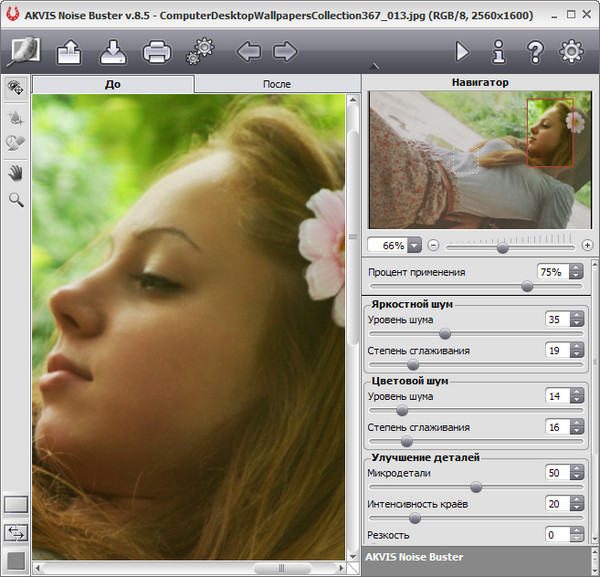This screenshot has width=600, height=577.
Task: Select the Hand tool in the left toolbar
Action: [x=16, y=173]
